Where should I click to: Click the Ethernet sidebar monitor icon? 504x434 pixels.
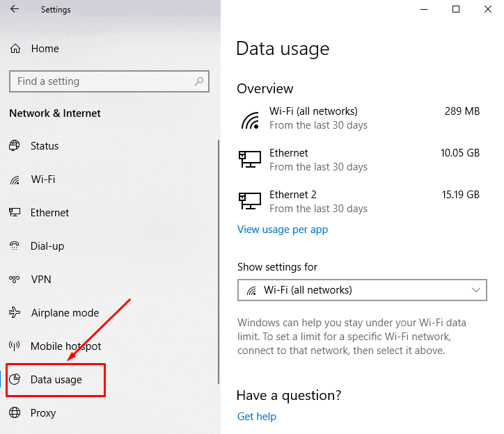click(15, 212)
